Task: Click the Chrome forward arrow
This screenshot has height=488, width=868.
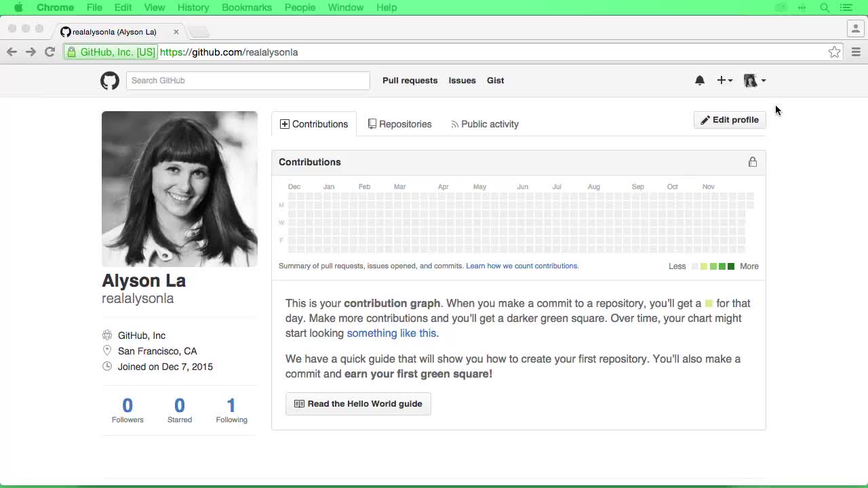Action: click(x=31, y=52)
